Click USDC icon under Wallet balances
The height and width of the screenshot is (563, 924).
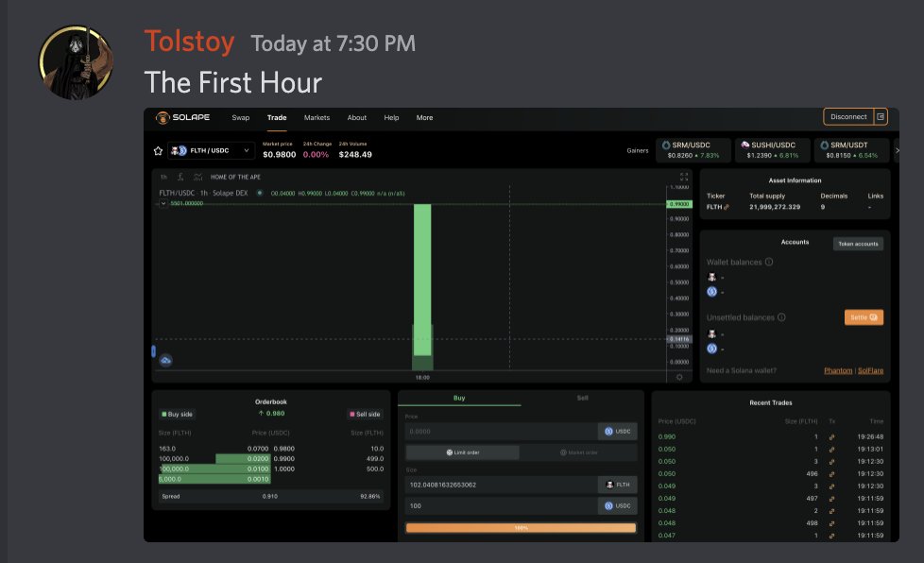[x=711, y=292]
